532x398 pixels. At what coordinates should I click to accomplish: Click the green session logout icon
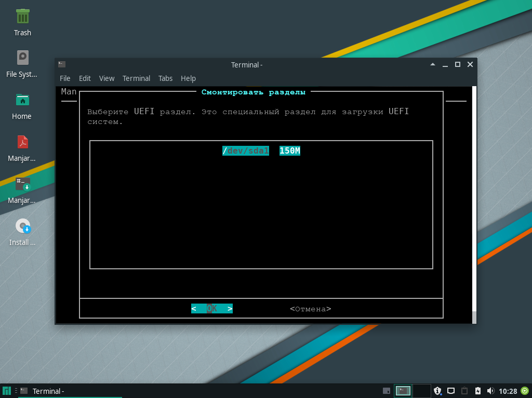tap(524, 391)
